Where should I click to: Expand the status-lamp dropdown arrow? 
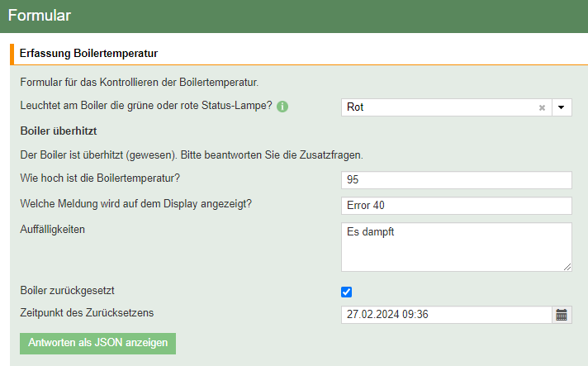[x=562, y=107]
